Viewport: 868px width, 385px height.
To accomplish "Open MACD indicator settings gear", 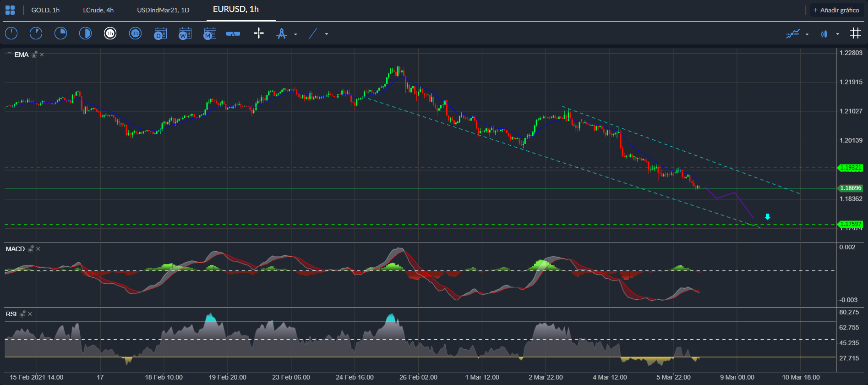I will point(31,249).
